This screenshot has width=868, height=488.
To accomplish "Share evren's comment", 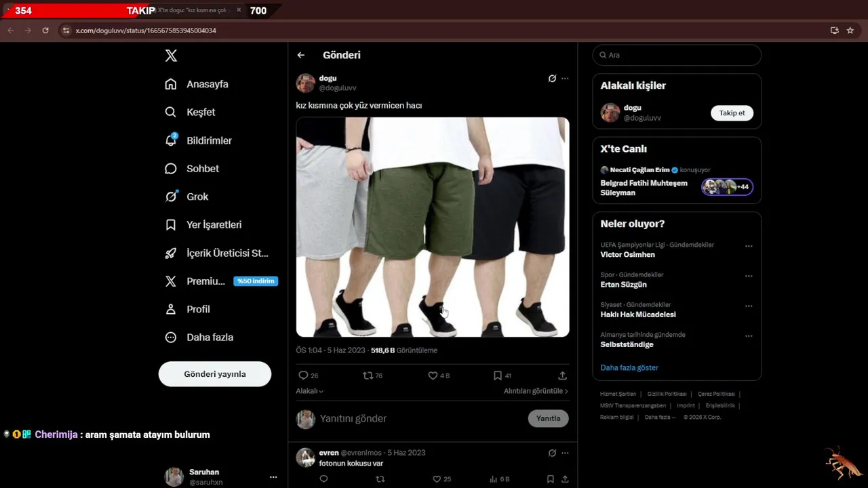I will [565, 479].
